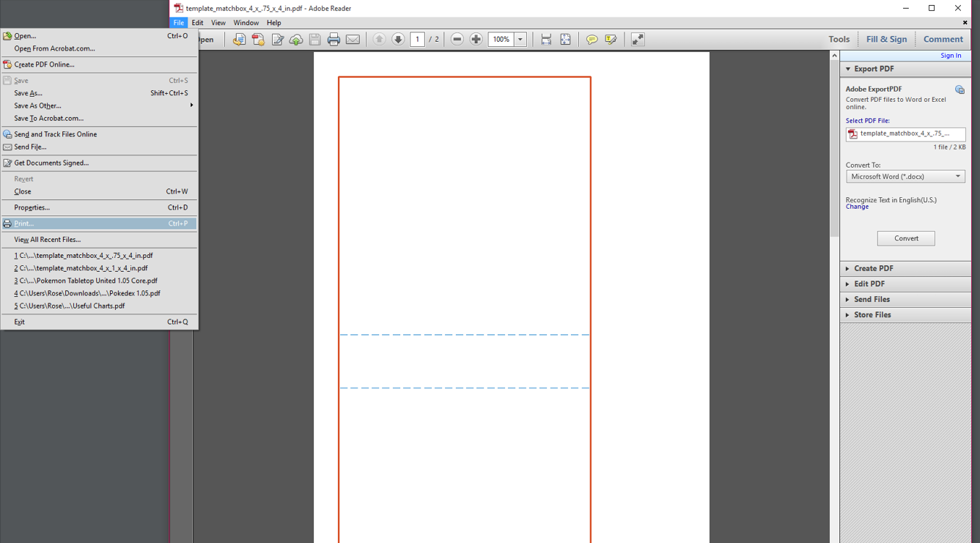Select the highlight text tool icon

tap(611, 40)
